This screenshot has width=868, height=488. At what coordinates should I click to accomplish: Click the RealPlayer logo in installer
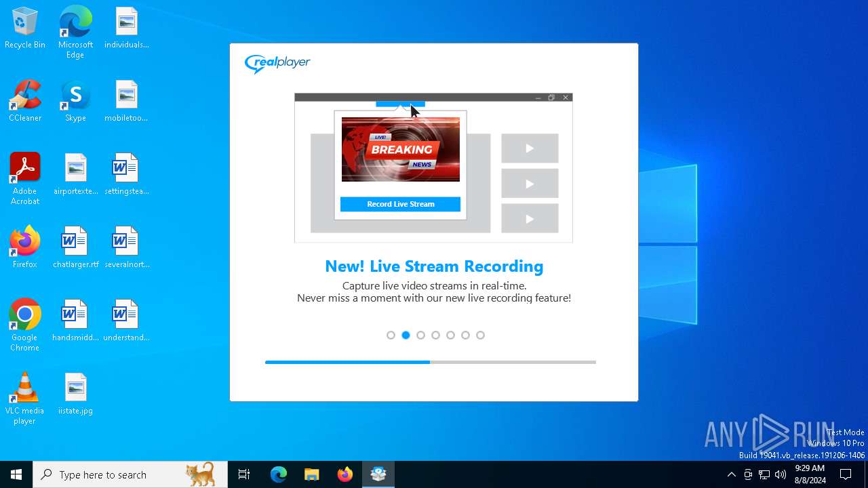[277, 64]
